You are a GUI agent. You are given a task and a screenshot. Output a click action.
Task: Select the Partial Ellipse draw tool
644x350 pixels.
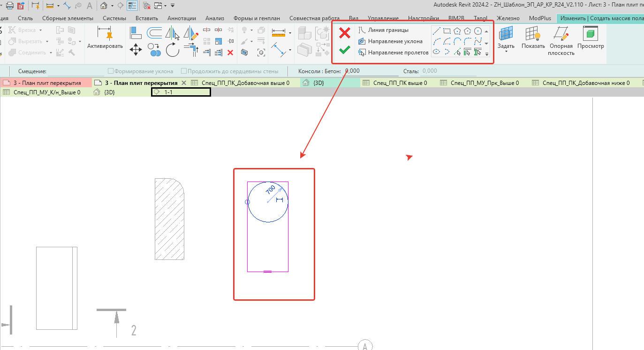click(447, 52)
